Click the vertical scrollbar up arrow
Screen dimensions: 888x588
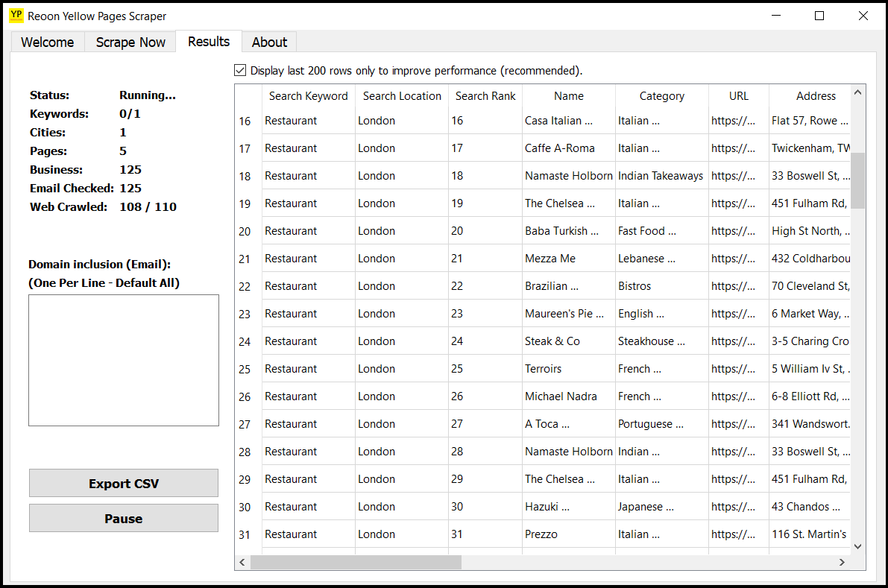pyautogui.click(x=857, y=92)
